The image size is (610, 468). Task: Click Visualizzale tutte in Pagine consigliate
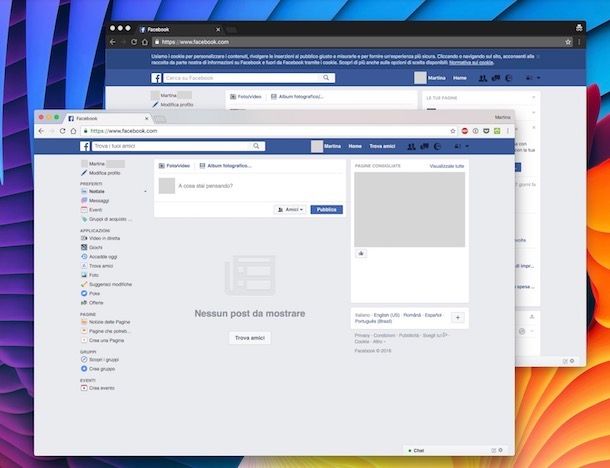tap(447, 166)
